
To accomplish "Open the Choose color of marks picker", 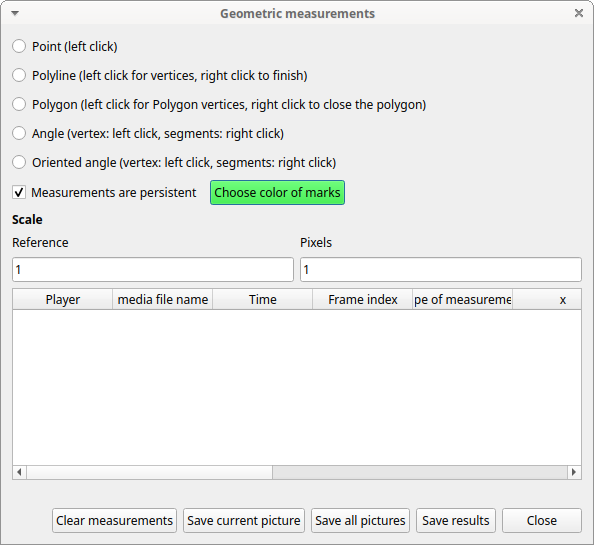I will click(x=277, y=192).
